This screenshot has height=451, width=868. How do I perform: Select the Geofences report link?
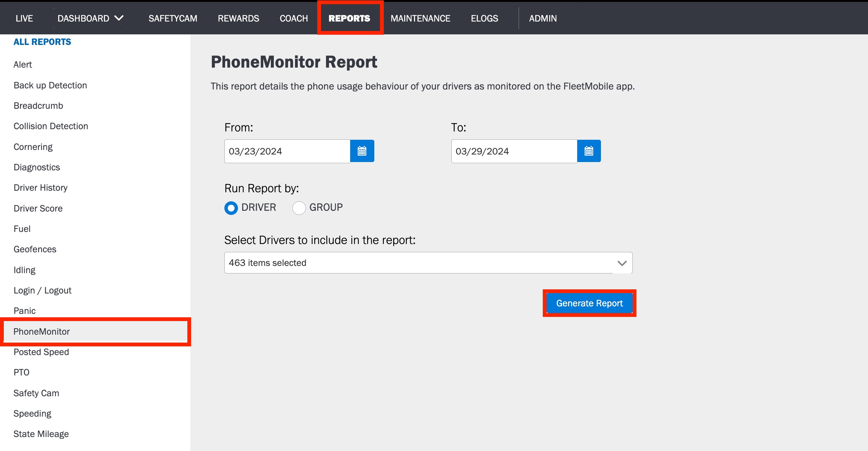(35, 249)
